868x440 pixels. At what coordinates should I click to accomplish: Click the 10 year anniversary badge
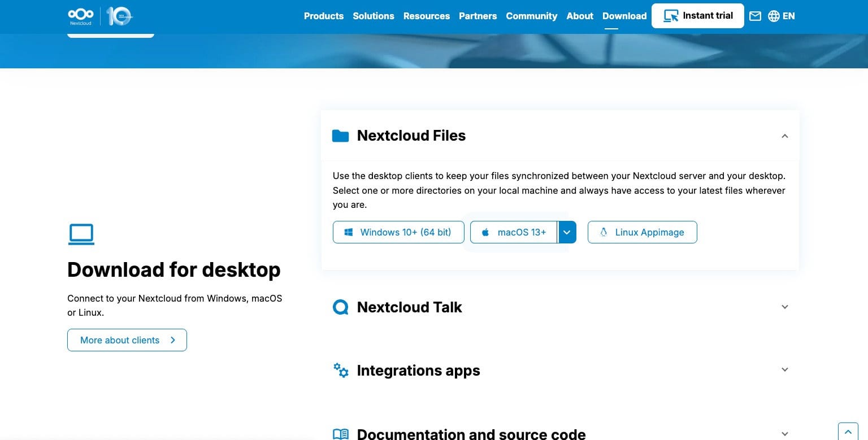tap(119, 16)
